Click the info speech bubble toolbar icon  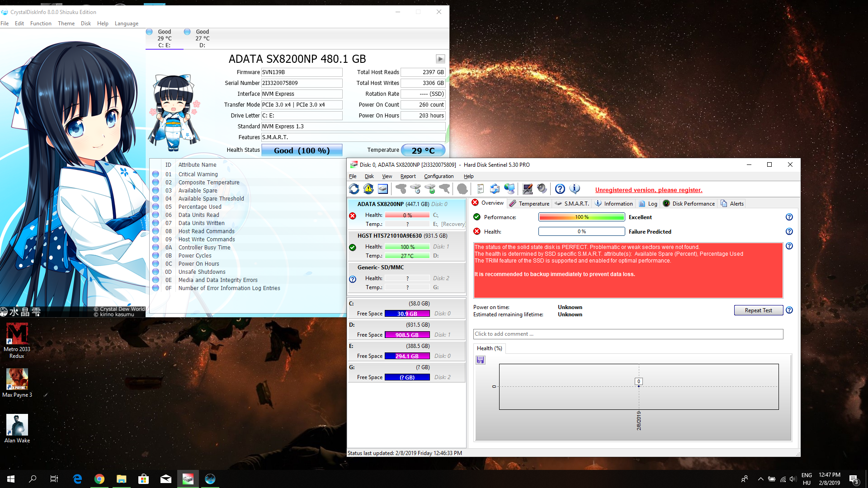click(x=575, y=189)
